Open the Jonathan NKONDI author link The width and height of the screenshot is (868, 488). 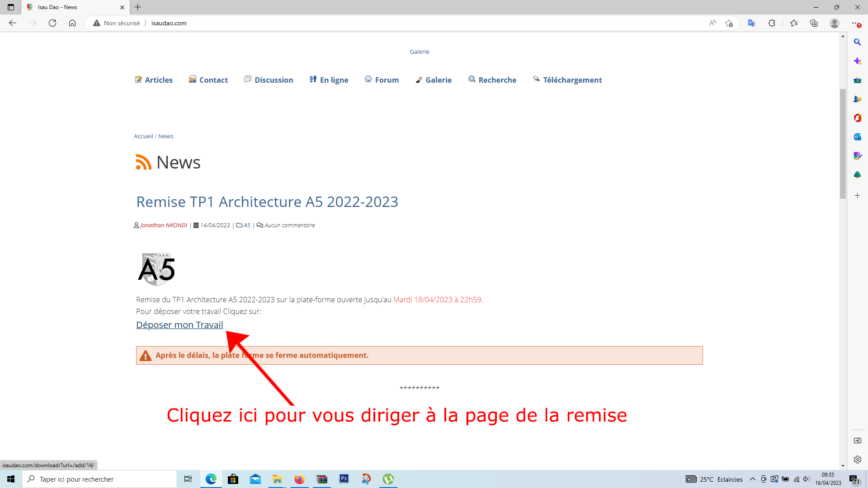coord(164,225)
